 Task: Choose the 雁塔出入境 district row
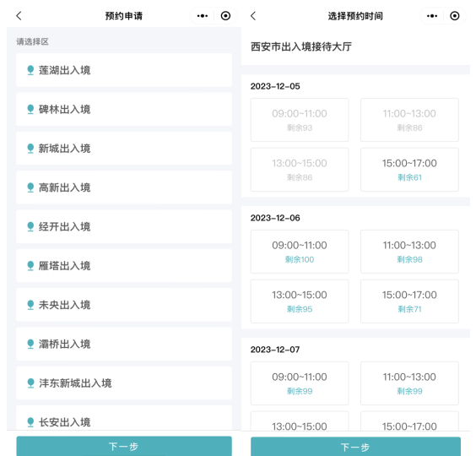pos(124,266)
